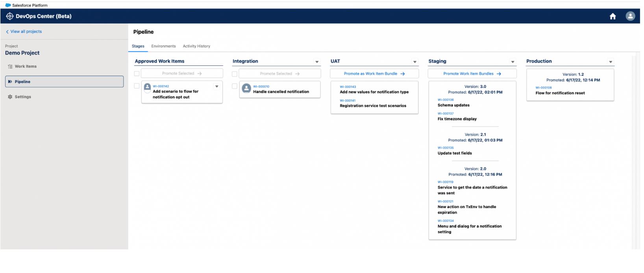Open the user profile avatar menu

tap(630, 16)
